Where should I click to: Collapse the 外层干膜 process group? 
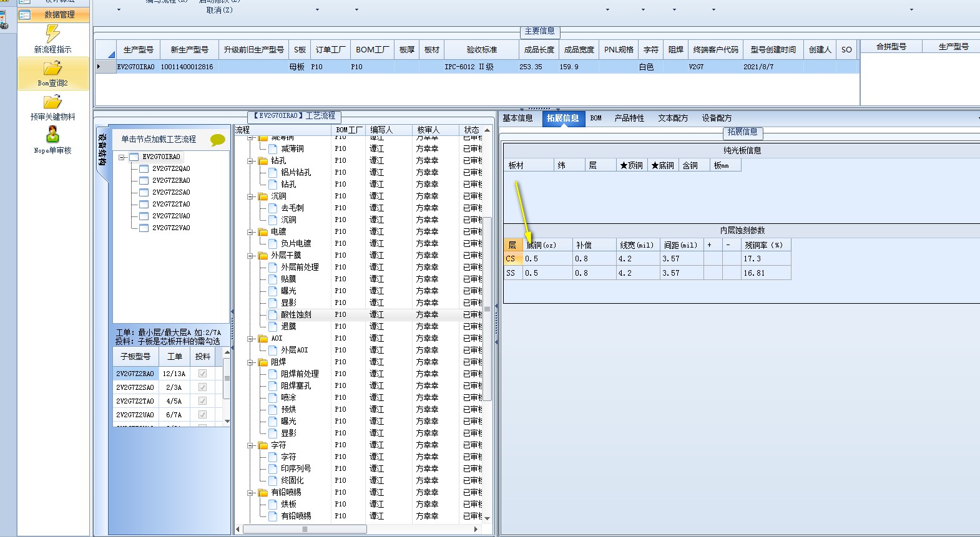[251, 256]
